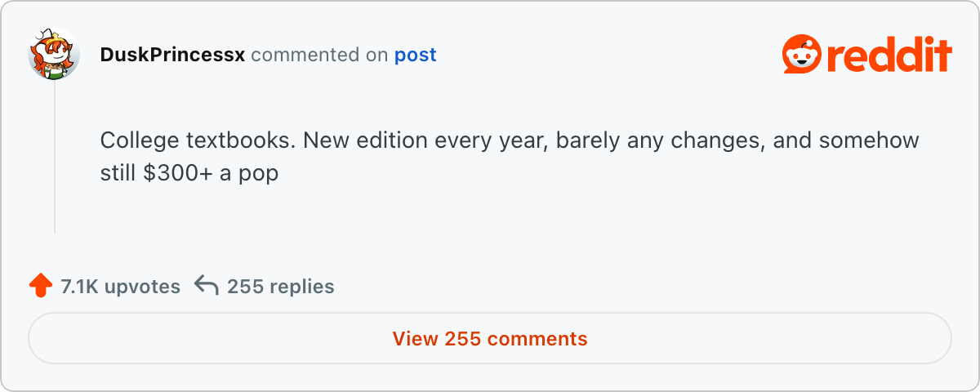Click the reply arrow icon
The height and width of the screenshot is (392, 980).
pyautogui.click(x=207, y=286)
